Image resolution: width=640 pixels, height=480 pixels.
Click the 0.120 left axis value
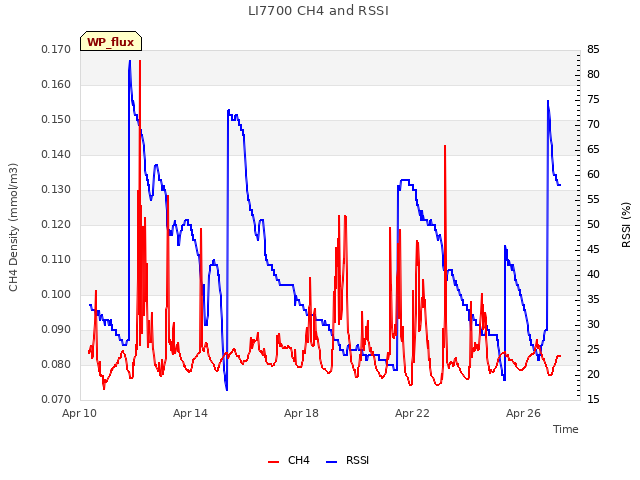pos(56,224)
